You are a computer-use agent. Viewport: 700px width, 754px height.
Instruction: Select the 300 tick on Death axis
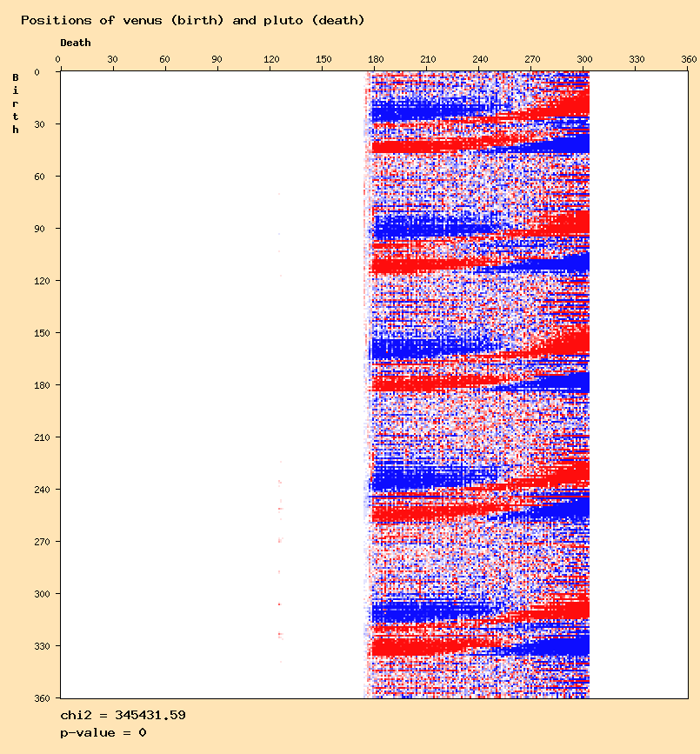[584, 59]
